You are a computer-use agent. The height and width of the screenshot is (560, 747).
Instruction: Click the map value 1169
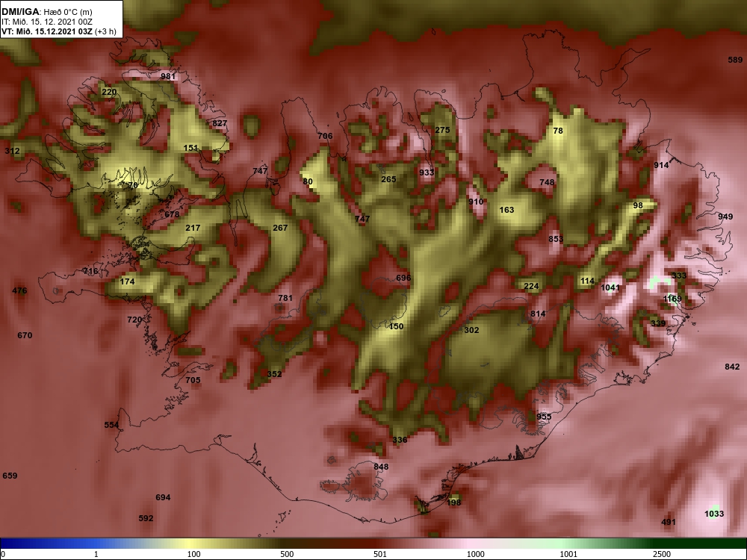coord(673,299)
